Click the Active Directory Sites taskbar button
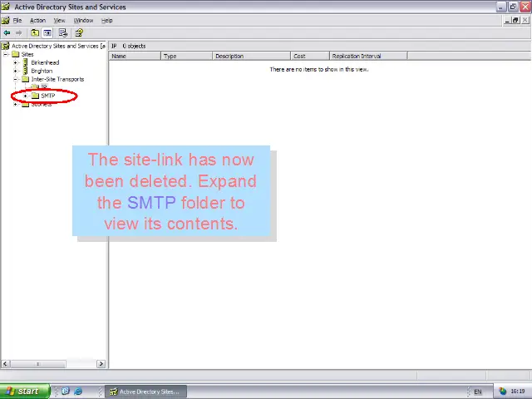The image size is (532, 399). 146,392
